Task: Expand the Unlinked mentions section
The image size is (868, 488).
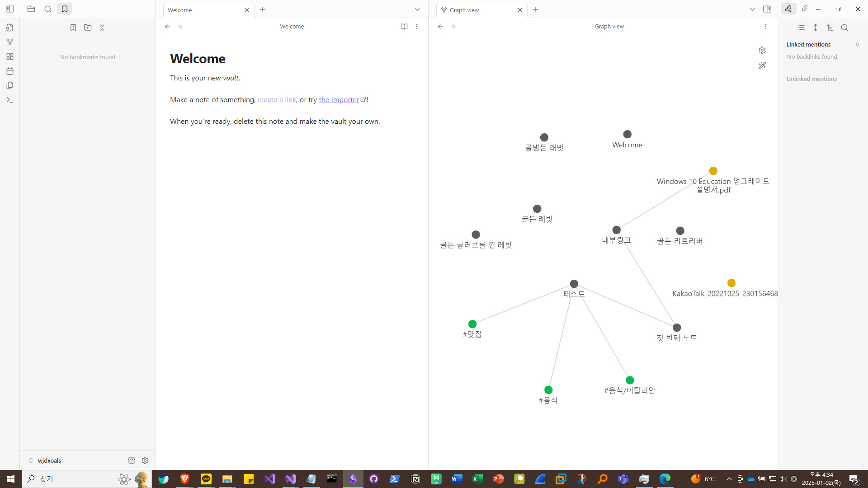Action: coord(811,79)
